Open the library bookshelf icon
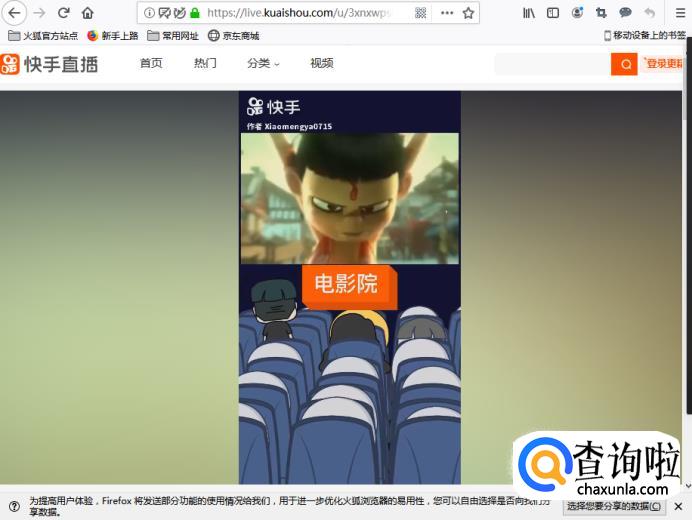 pyautogui.click(x=529, y=13)
